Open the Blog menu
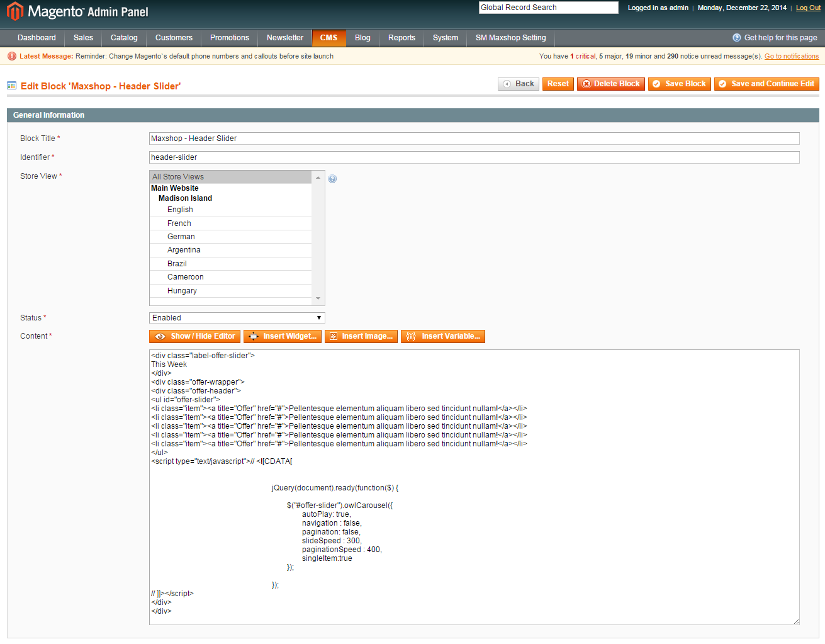Screen dimensions: 825x644 (362, 38)
